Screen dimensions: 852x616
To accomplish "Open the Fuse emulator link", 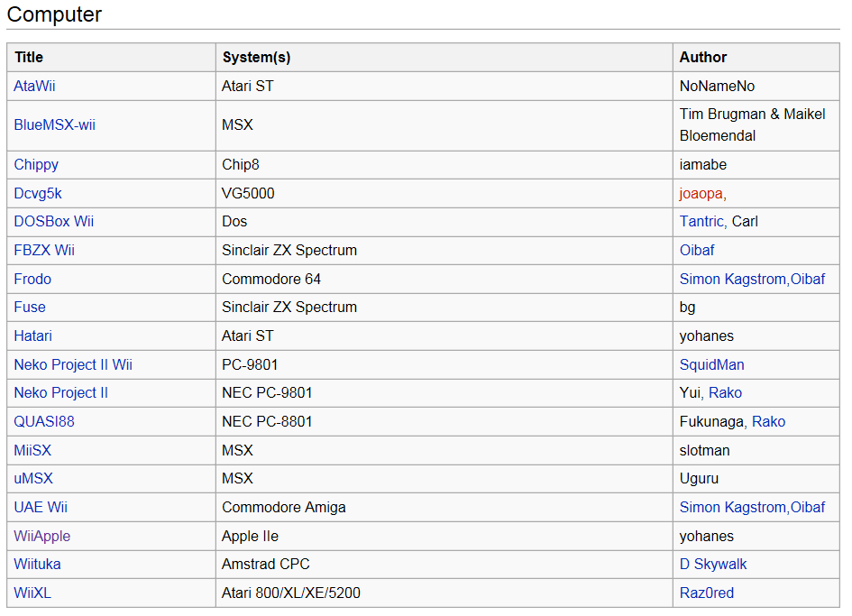I will (30, 308).
